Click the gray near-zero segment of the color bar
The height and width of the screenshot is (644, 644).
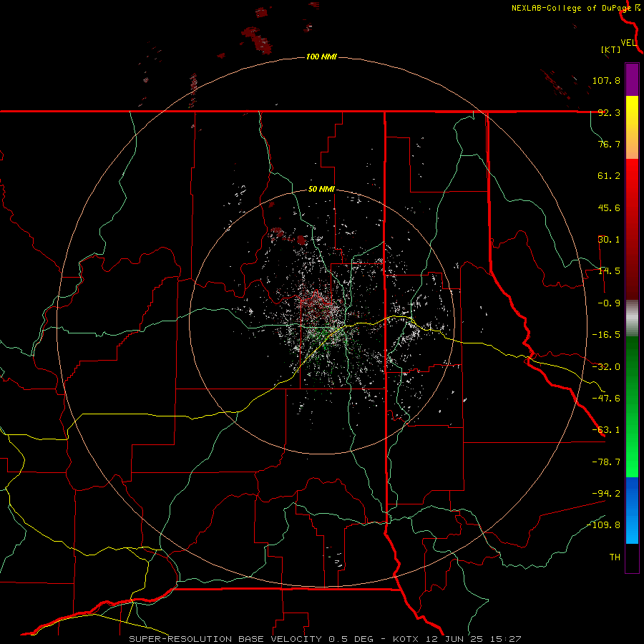[x=632, y=318]
